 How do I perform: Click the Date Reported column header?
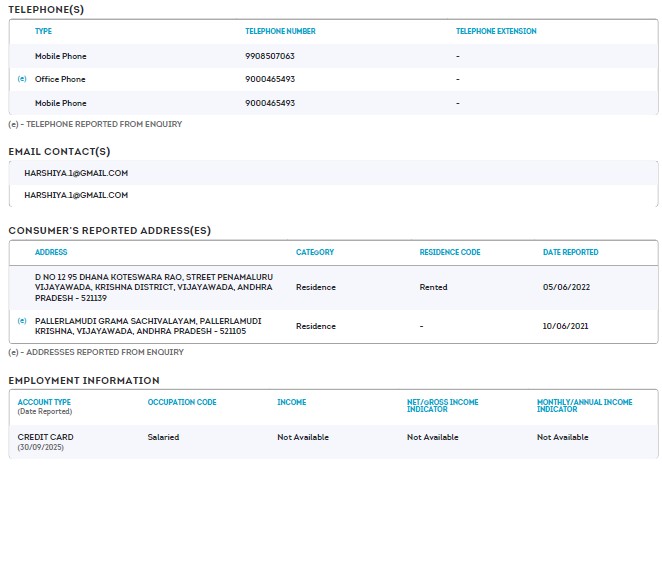[570, 252]
